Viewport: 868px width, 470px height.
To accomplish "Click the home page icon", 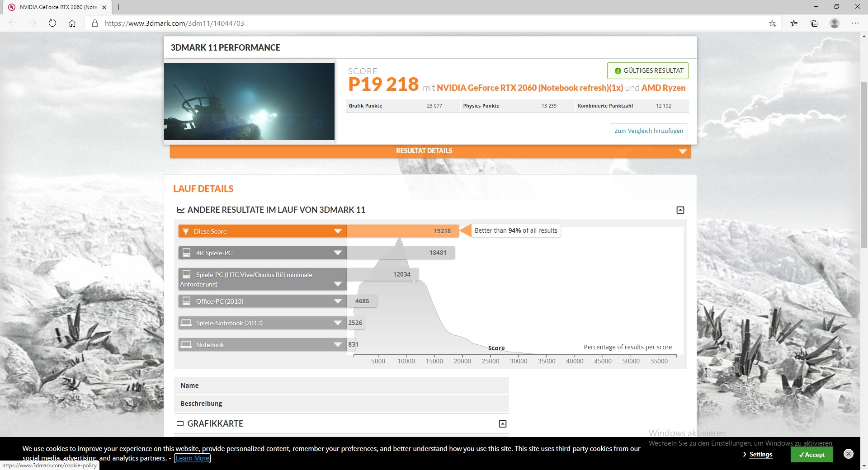I will (72, 23).
